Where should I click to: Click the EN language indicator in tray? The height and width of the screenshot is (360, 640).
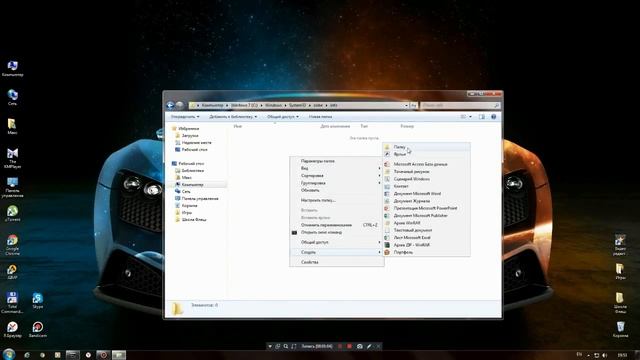(x=579, y=354)
